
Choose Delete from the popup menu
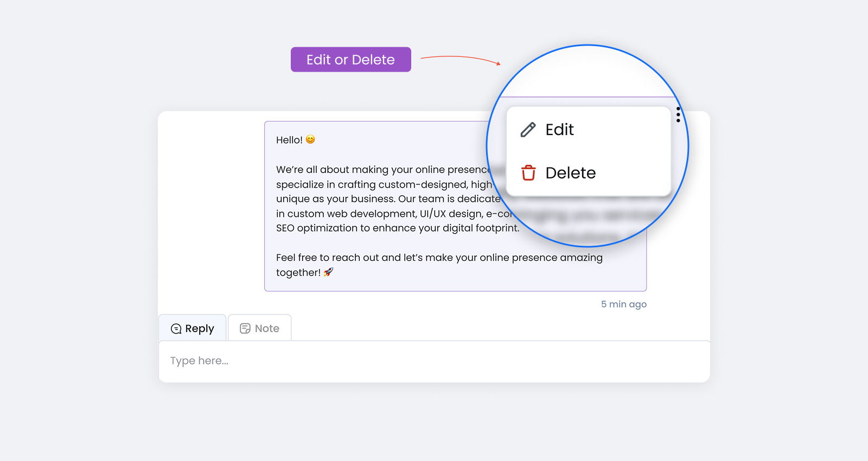(570, 173)
